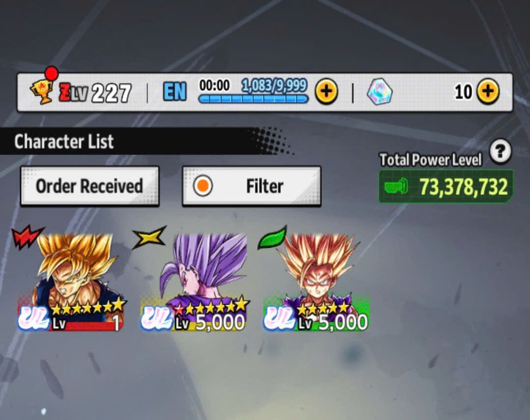Open the Order Received sort dropdown
The height and width of the screenshot is (420, 530).
tap(90, 186)
